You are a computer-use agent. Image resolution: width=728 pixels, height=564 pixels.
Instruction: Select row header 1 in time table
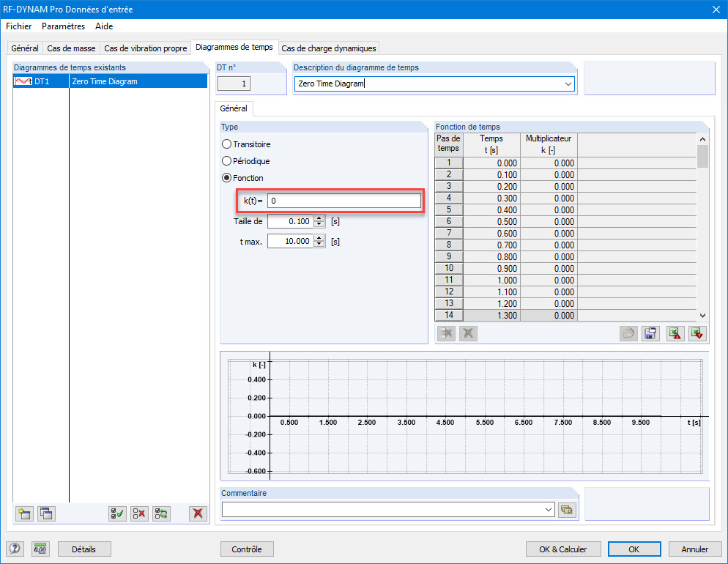pyautogui.click(x=449, y=163)
